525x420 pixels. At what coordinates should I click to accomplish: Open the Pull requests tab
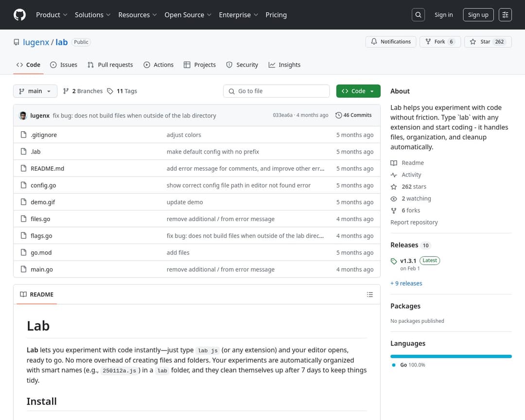[110, 65]
